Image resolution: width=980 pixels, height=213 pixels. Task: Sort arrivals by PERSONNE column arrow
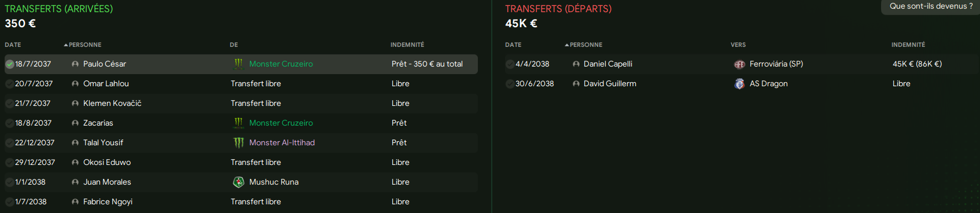pyautogui.click(x=66, y=45)
